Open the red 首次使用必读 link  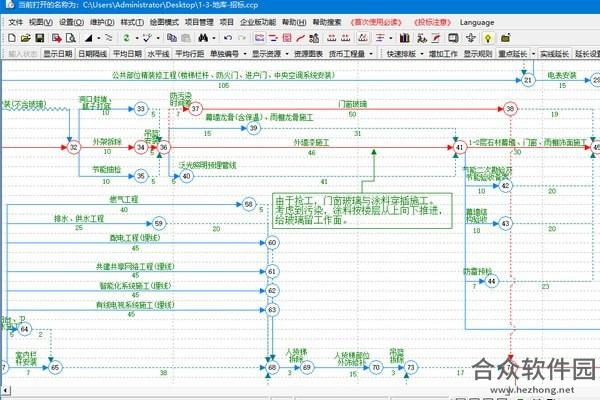pyautogui.click(x=376, y=22)
